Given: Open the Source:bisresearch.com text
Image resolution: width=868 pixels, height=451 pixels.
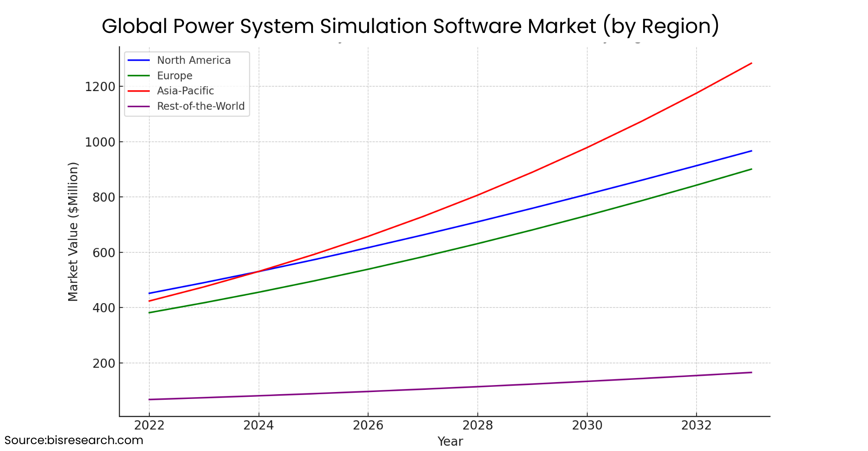Looking at the screenshot, I should (x=74, y=440).
